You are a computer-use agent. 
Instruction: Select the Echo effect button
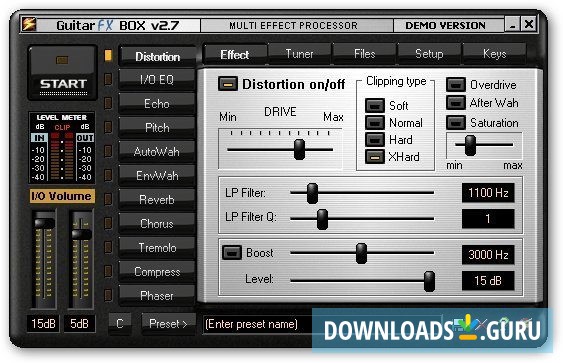157,103
